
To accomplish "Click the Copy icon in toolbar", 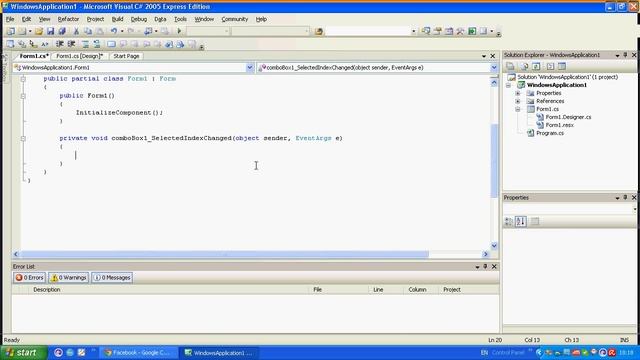I will pos(88,31).
